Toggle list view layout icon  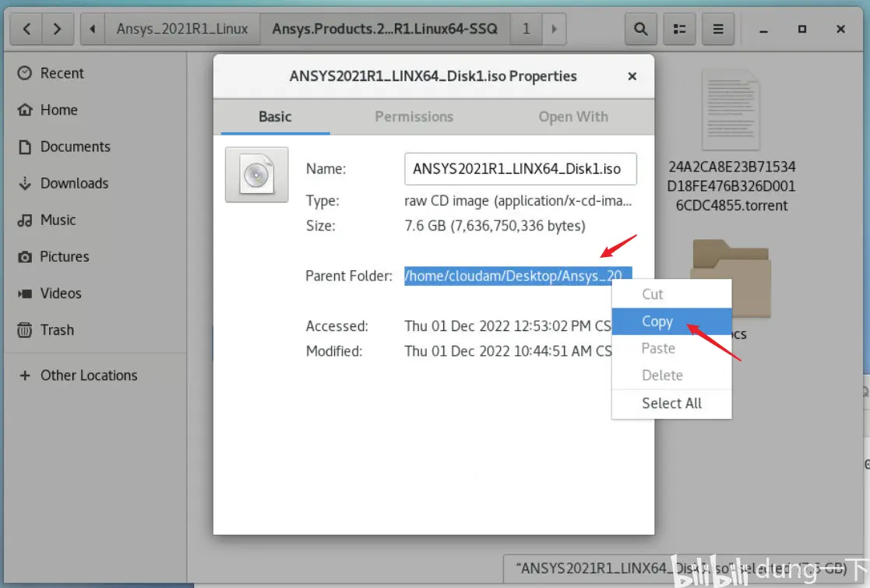tap(679, 29)
